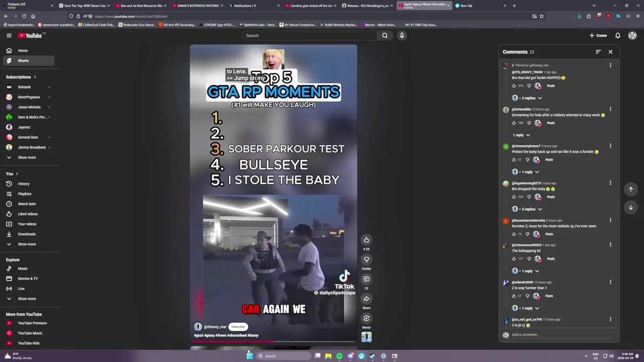Viewport: 644px width, 362px height.
Task: Seek using the Short's red progress bar
Action: coord(274,341)
